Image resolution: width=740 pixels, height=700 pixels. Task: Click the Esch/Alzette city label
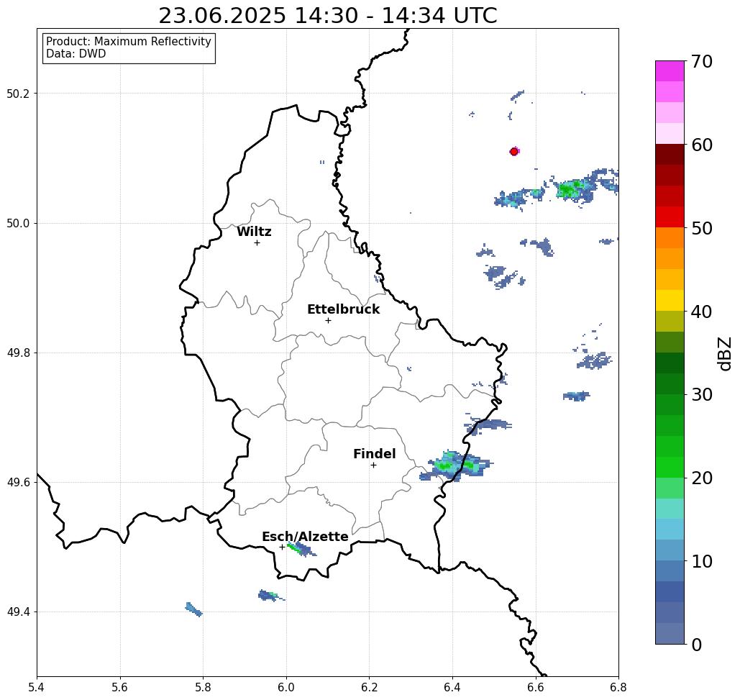point(305,537)
